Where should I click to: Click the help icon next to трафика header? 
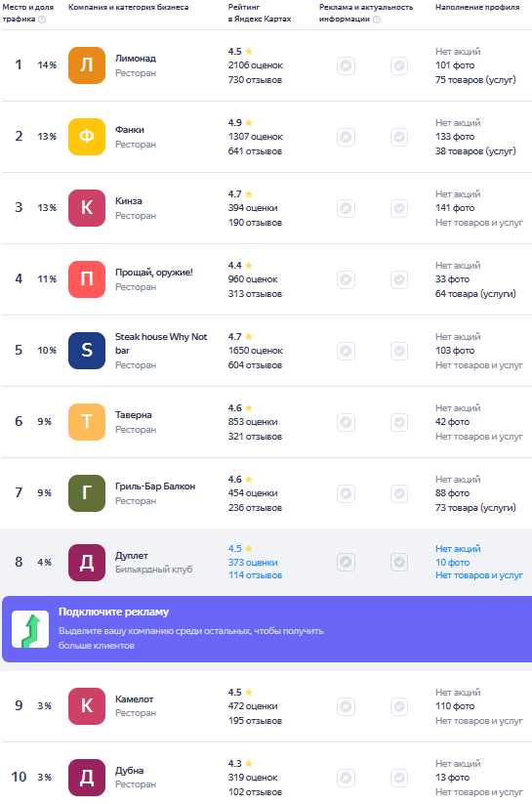pyautogui.click(x=42, y=19)
